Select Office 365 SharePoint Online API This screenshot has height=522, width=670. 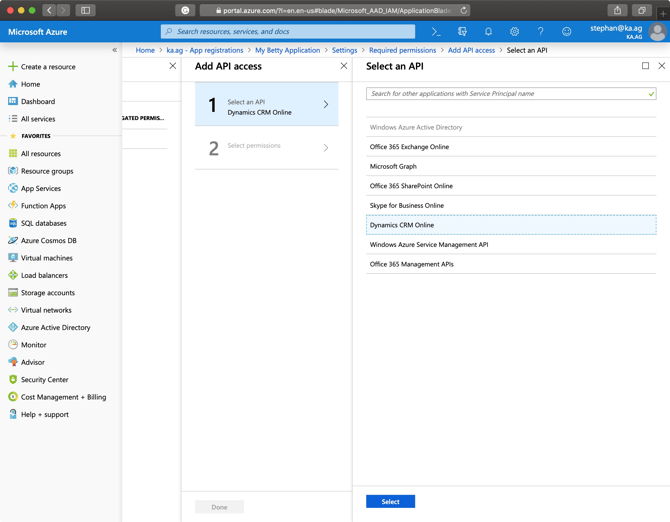[511, 186]
